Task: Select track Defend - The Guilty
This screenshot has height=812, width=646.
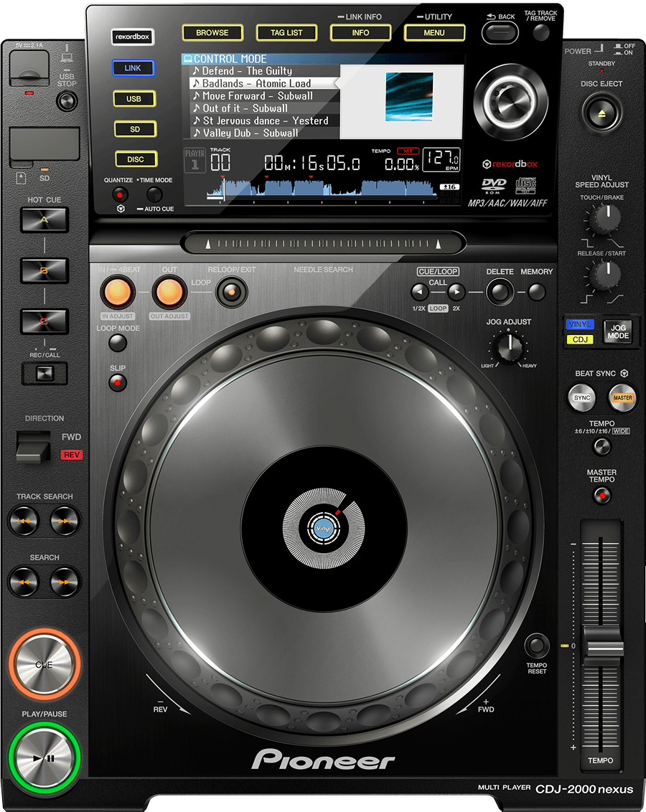Action: [x=265, y=71]
